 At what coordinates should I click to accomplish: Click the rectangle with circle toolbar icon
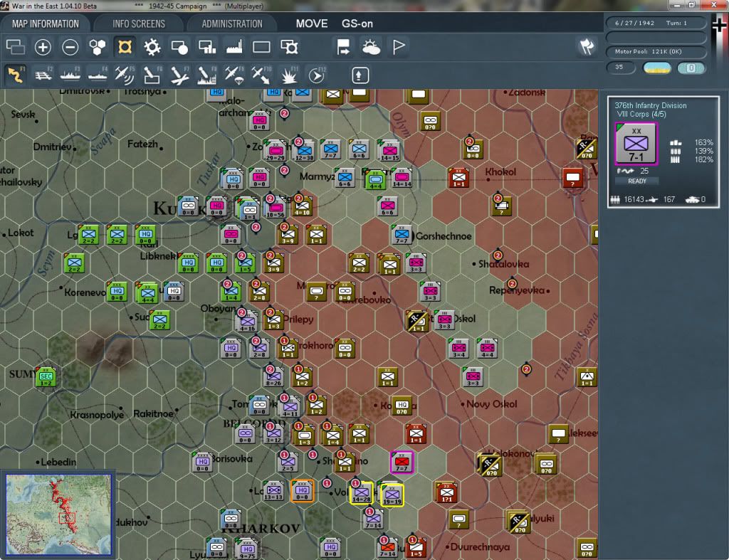click(179, 47)
